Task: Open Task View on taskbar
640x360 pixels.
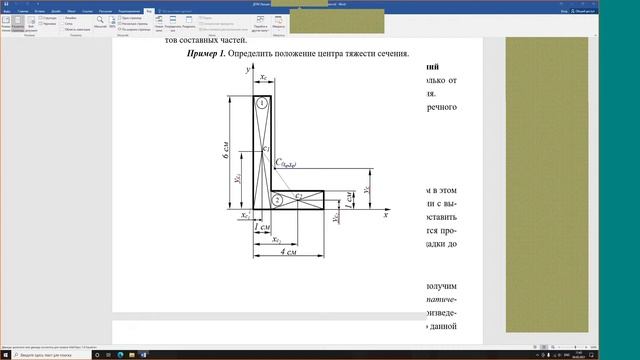Action: tap(108, 355)
